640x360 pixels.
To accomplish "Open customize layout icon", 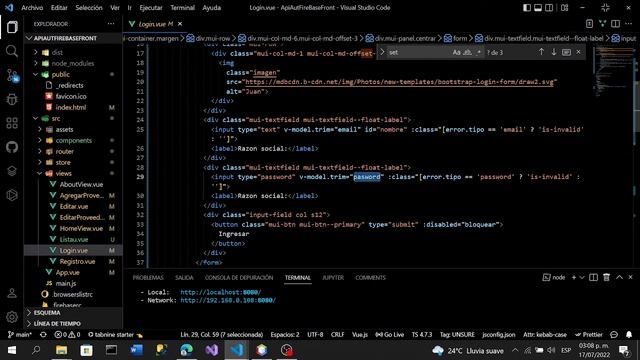I will click(x=564, y=7).
